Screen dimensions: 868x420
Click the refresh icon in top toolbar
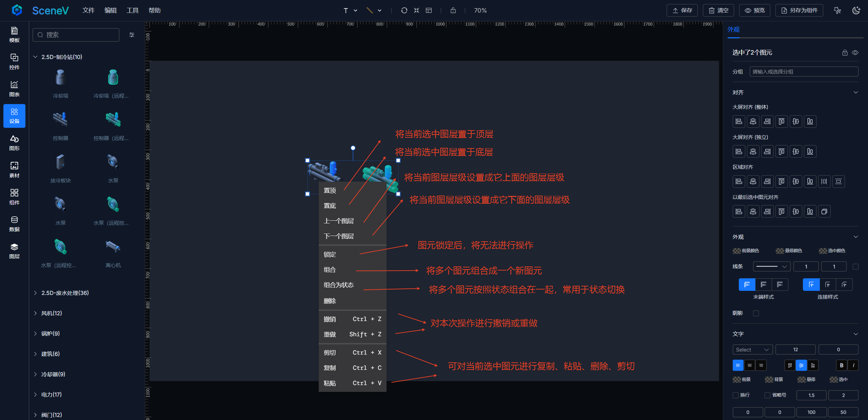pos(404,11)
